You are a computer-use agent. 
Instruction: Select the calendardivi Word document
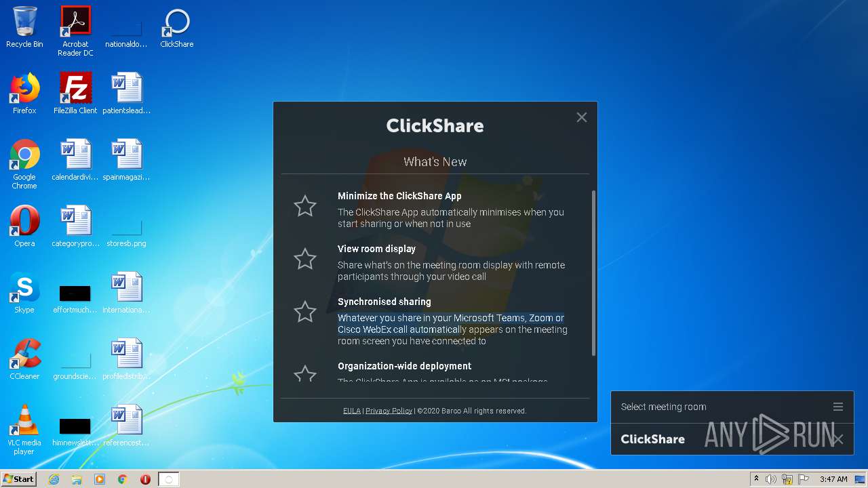tap(75, 161)
